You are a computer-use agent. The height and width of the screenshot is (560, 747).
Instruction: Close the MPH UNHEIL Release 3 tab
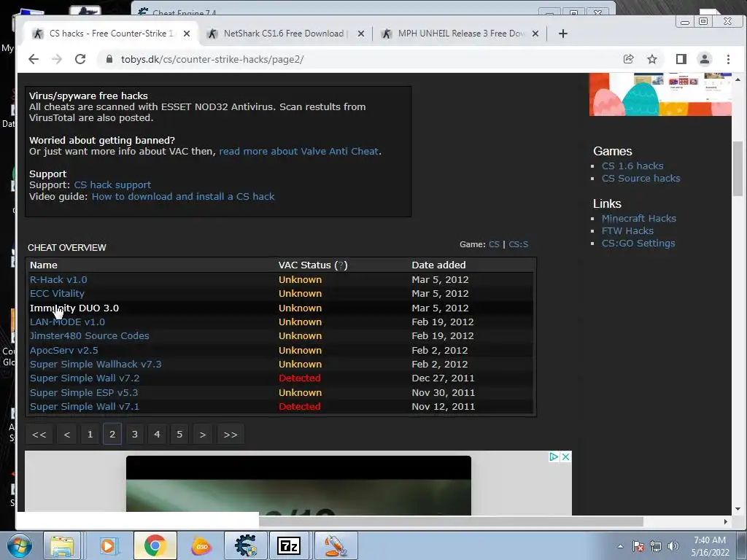[x=535, y=34]
